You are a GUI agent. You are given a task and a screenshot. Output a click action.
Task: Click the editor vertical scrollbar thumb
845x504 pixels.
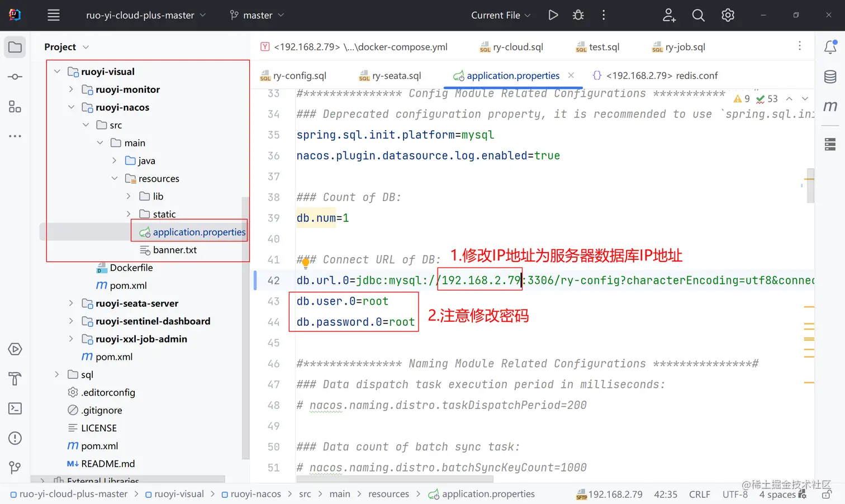810,186
